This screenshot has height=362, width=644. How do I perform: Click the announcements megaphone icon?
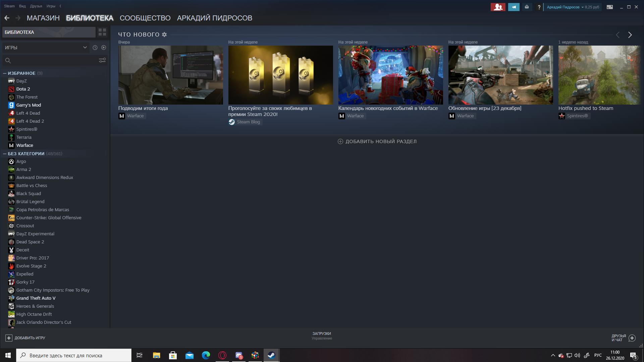[514, 7]
